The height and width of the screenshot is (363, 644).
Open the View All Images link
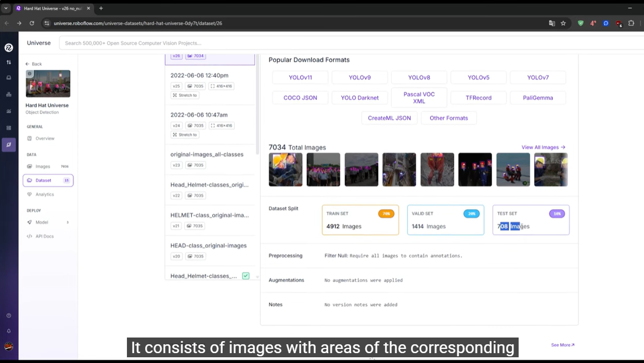click(x=543, y=147)
